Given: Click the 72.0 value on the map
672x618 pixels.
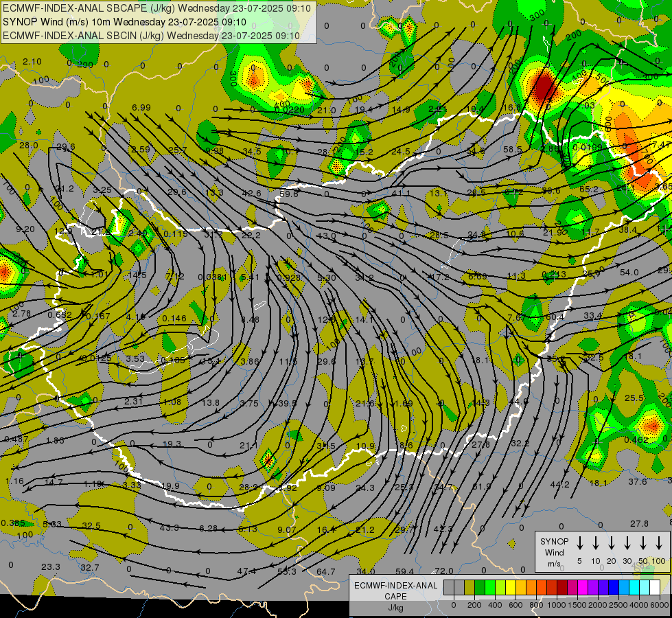Looking at the screenshot, I should point(444,571).
